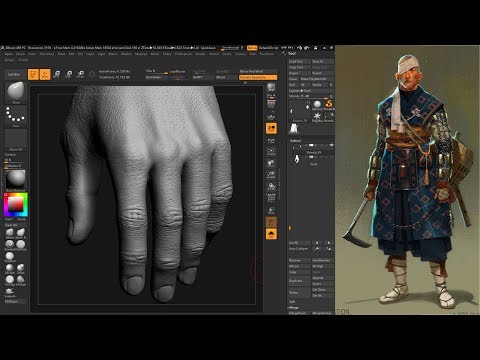This screenshot has height=360, width=480.
Task: Click the Save As button
Action: pyautogui.click(x=322, y=61)
